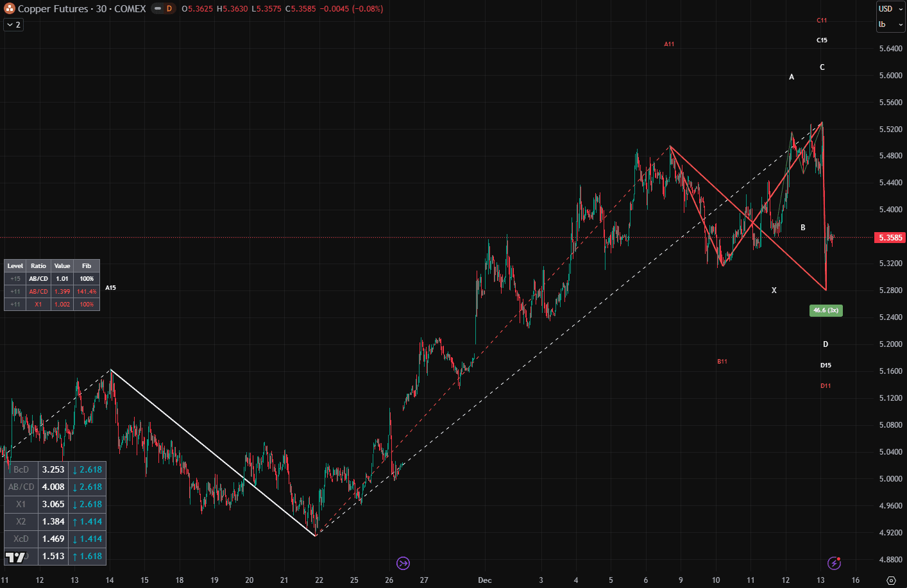Toggle the X1 row's 2.618 direction arrow

76,504
